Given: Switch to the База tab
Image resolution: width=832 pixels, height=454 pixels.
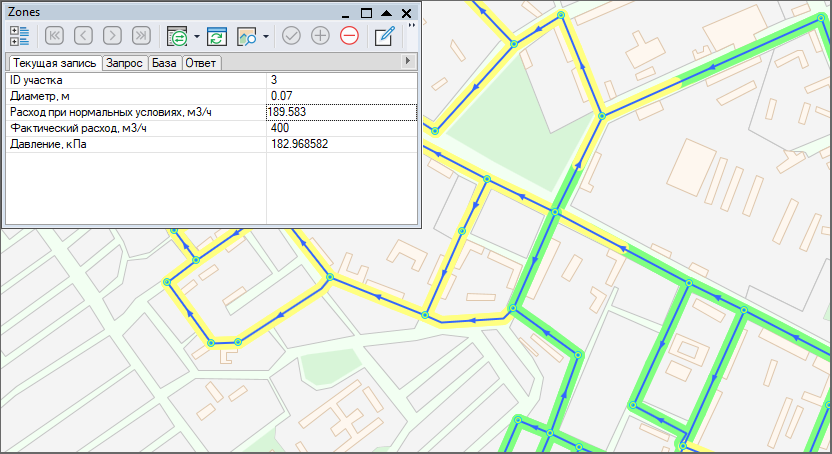Looking at the screenshot, I should tap(164, 63).
